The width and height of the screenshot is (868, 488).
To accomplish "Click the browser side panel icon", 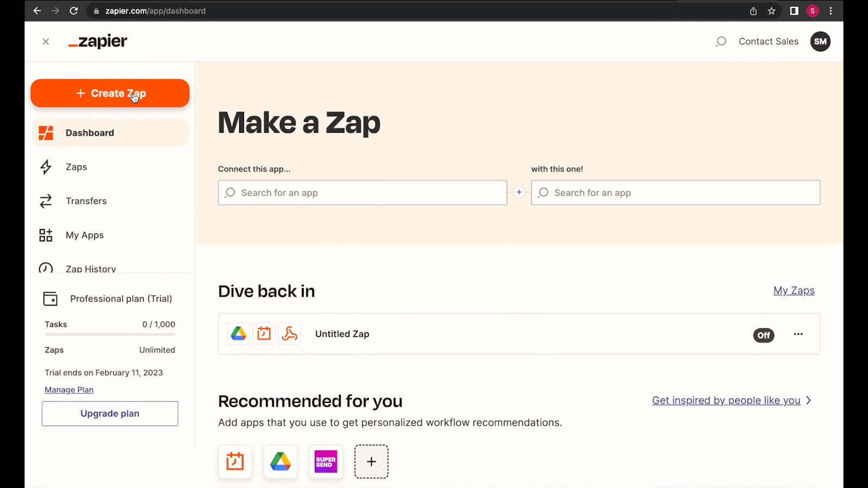I will point(794,11).
